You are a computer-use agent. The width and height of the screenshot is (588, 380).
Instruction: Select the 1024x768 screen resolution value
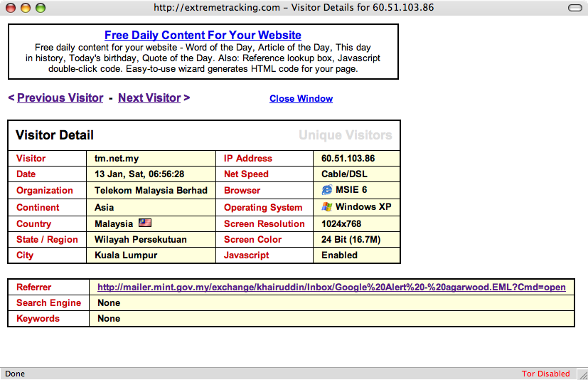point(341,223)
